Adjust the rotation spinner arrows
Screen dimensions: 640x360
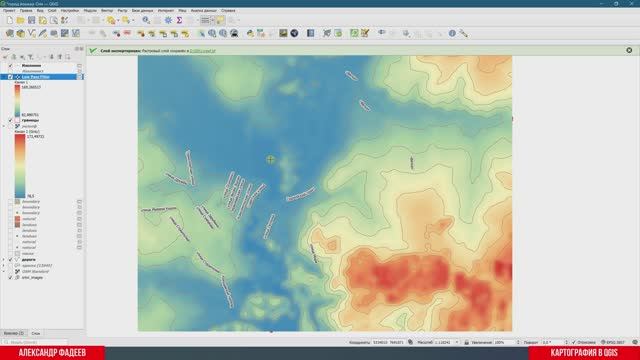[x=566, y=342]
